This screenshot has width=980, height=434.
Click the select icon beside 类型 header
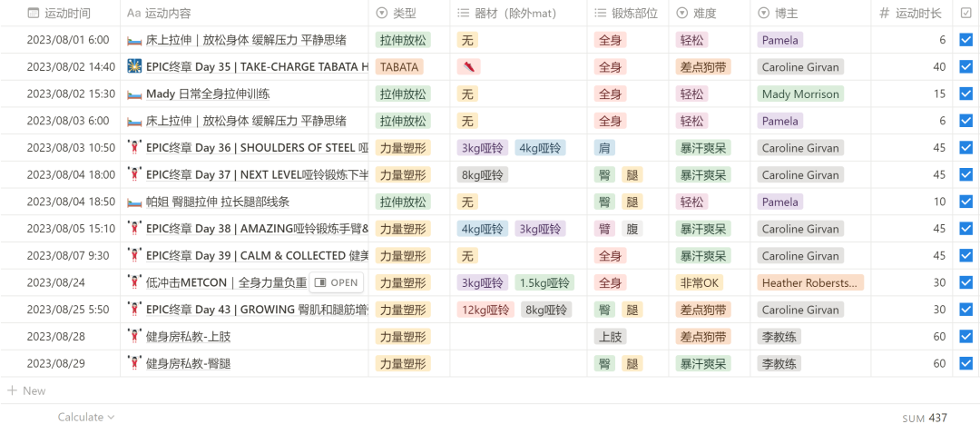(381, 13)
